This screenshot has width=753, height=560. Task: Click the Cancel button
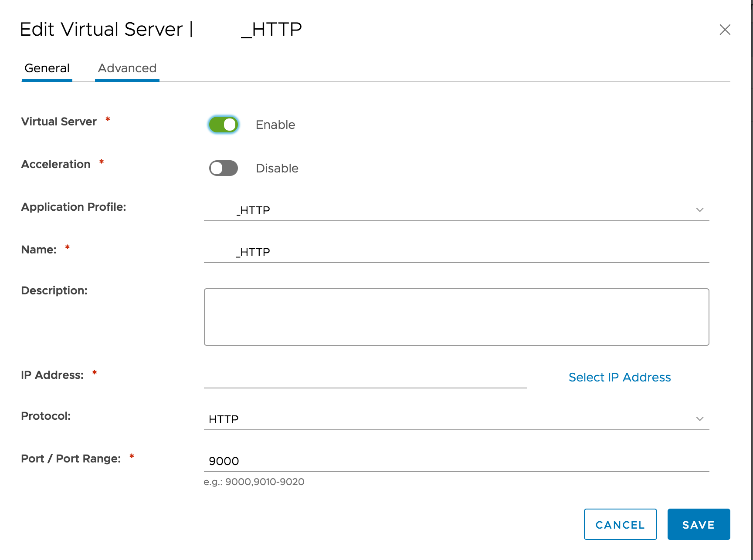621,524
